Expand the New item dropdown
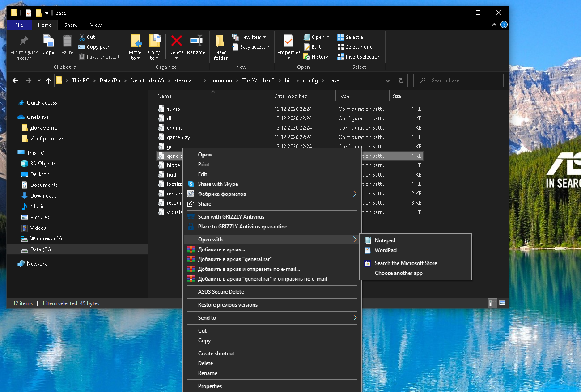581x392 pixels. coord(249,37)
